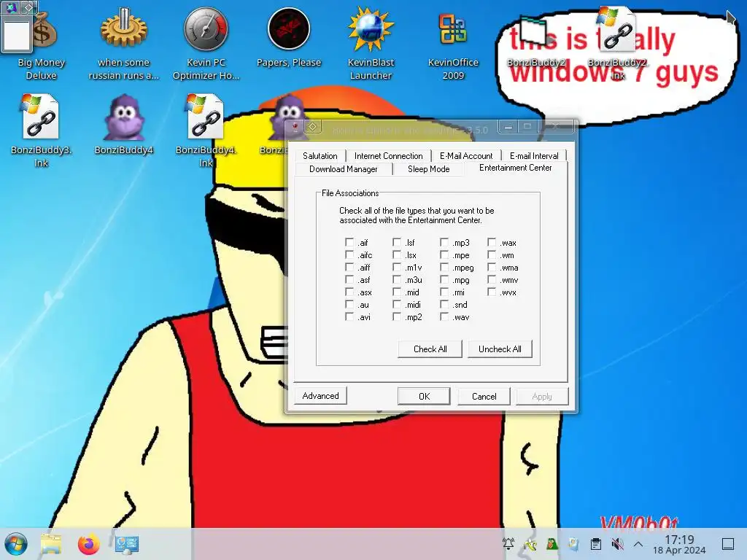Image resolution: width=747 pixels, height=560 pixels.
Task: Open Papers, Please desktop icon
Action: [x=289, y=38]
